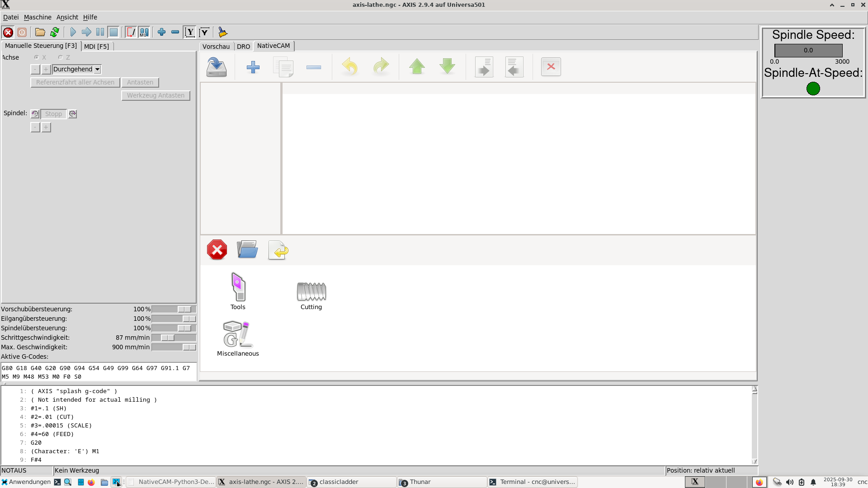
Task: Expand the Durchgehend jog increment dropdown
Action: coord(97,70)
